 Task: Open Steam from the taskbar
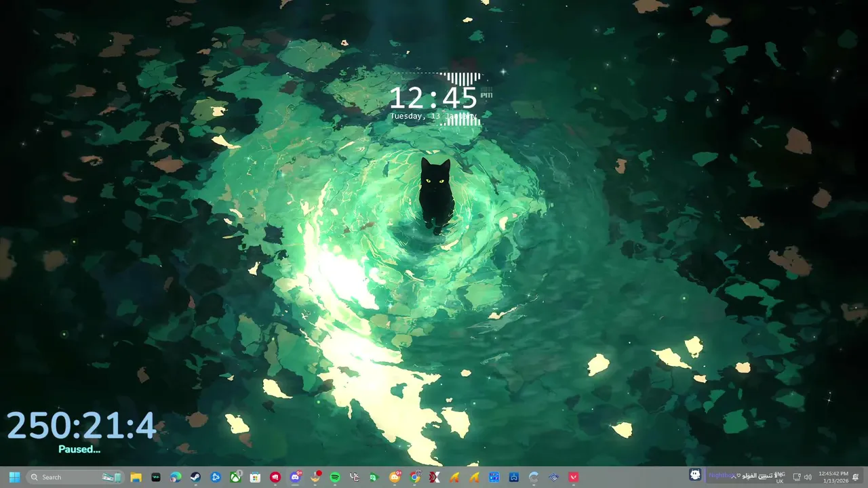(195, 477)
